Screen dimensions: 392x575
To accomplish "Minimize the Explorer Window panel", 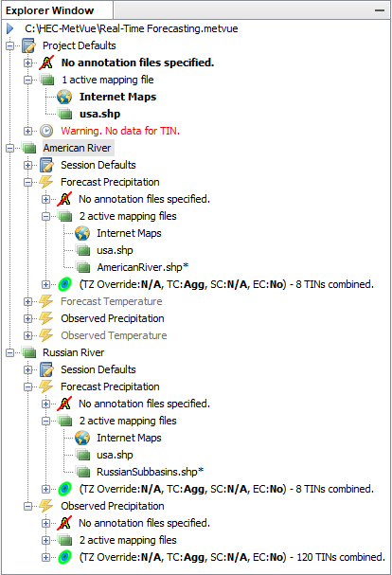I will [380, 10].
